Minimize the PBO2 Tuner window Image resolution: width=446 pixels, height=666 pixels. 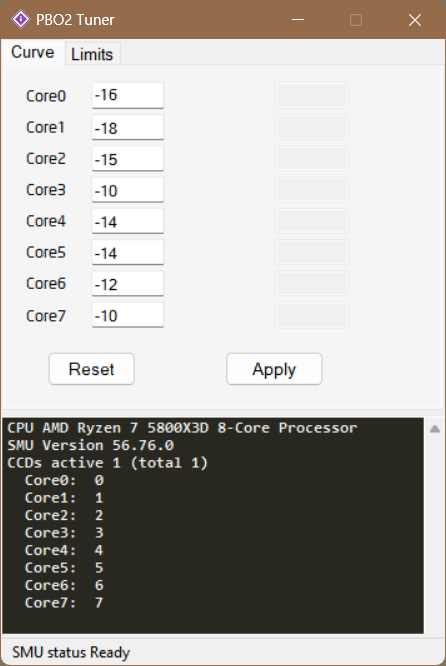click(298, 20)
